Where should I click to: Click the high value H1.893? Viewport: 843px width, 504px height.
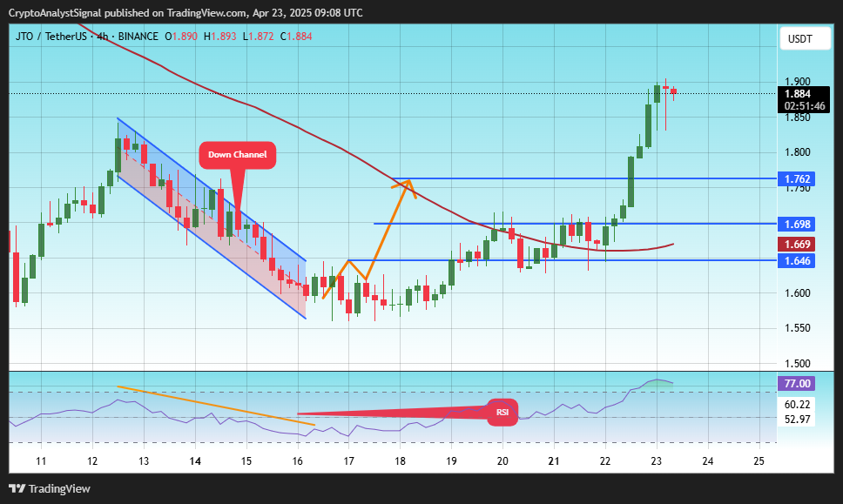tap(219, 37)
